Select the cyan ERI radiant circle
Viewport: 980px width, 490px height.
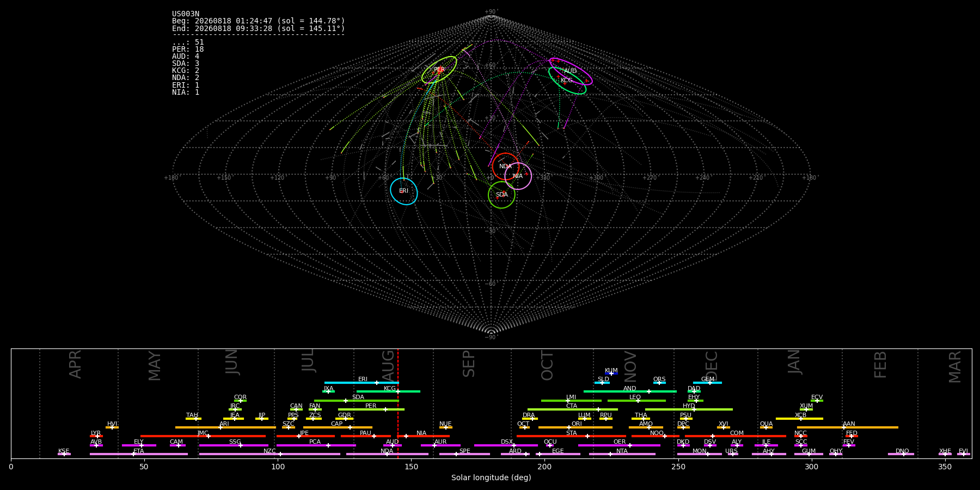[403, 191]
